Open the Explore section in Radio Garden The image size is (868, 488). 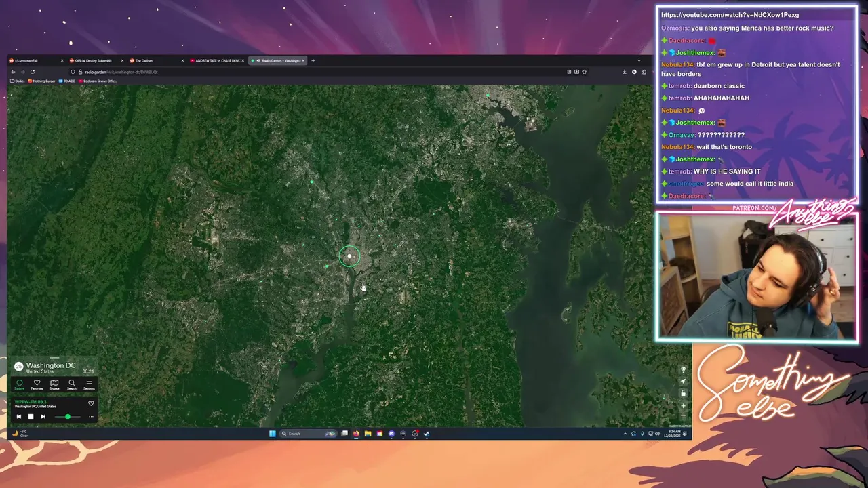coord(20,384)
